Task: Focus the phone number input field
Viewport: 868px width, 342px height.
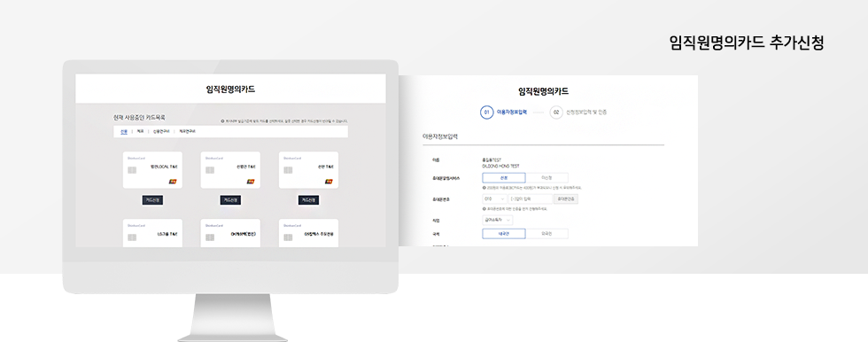Action: pyautogui.click(x=531, y=198)
